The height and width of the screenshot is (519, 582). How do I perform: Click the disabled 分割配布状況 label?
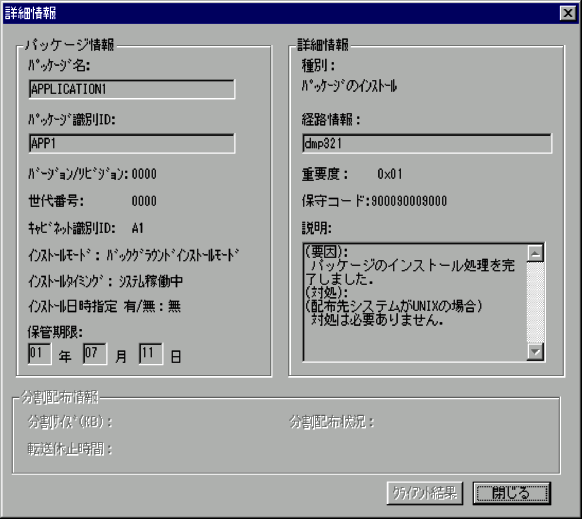[331, 422]
